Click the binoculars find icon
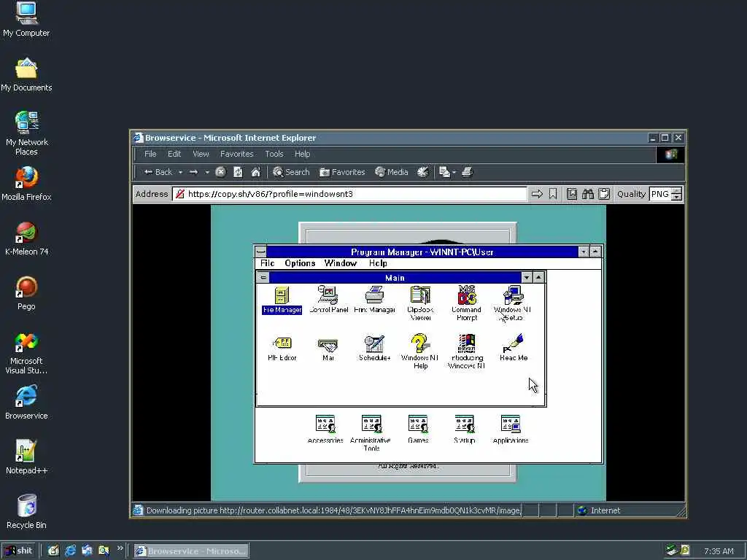 coord(587,194)
